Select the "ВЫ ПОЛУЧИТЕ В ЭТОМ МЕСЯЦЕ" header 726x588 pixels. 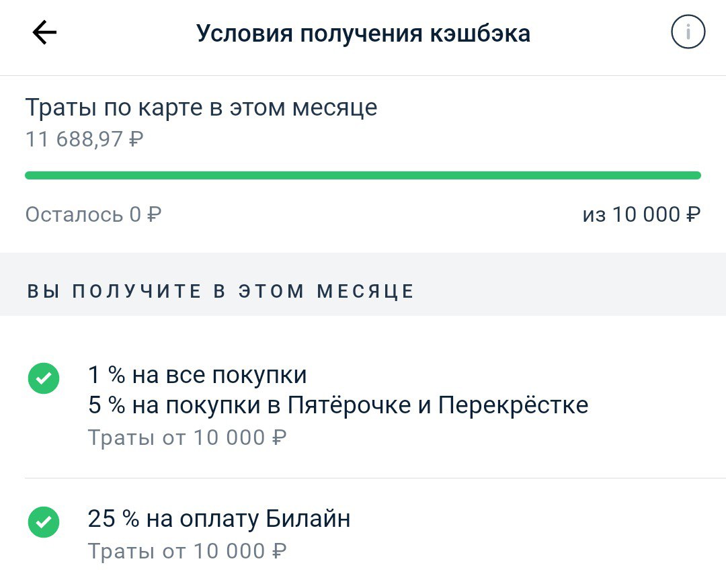point(220,291)
